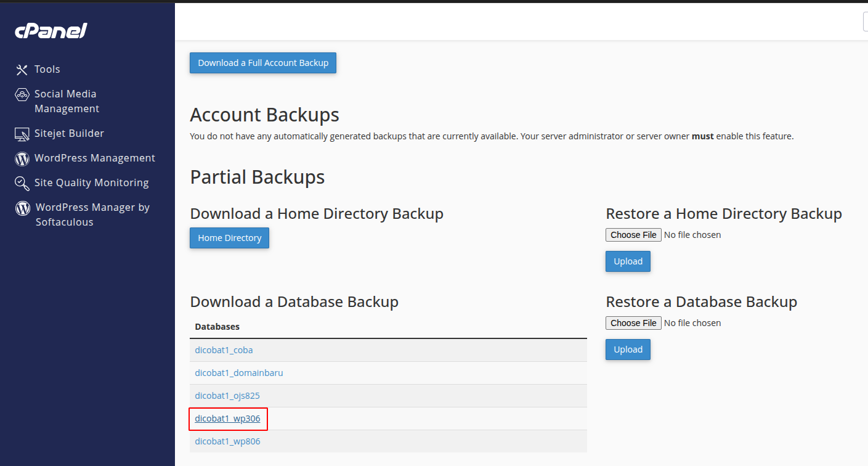The width and height of the screenshot is (868, 466).
Task: Choose File for home directory restore
Action: (x=633, y=234)
